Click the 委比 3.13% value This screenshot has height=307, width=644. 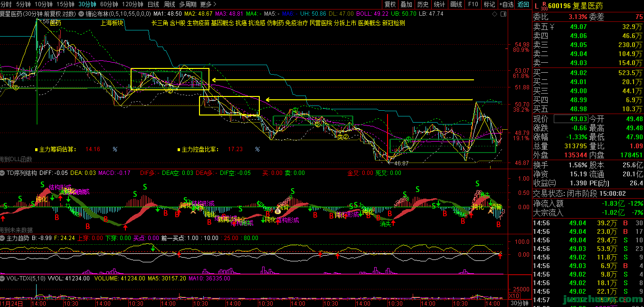tap(578, 18)
